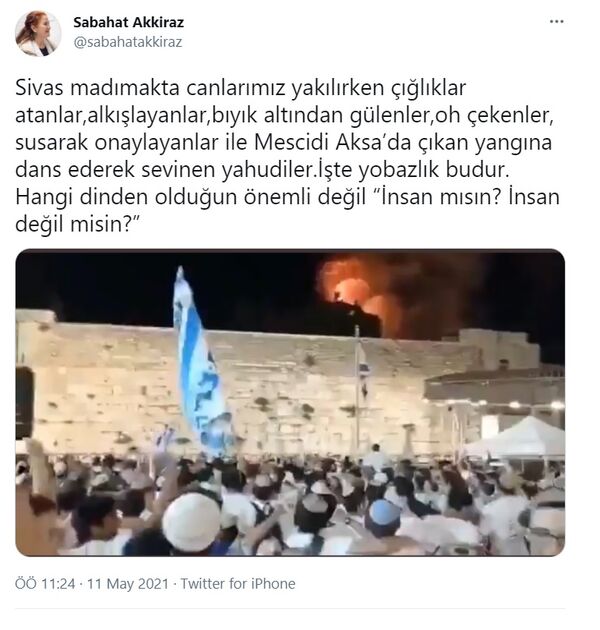
Task: Click the last tweet line 'değil misin?'
Action: [77, 224]
